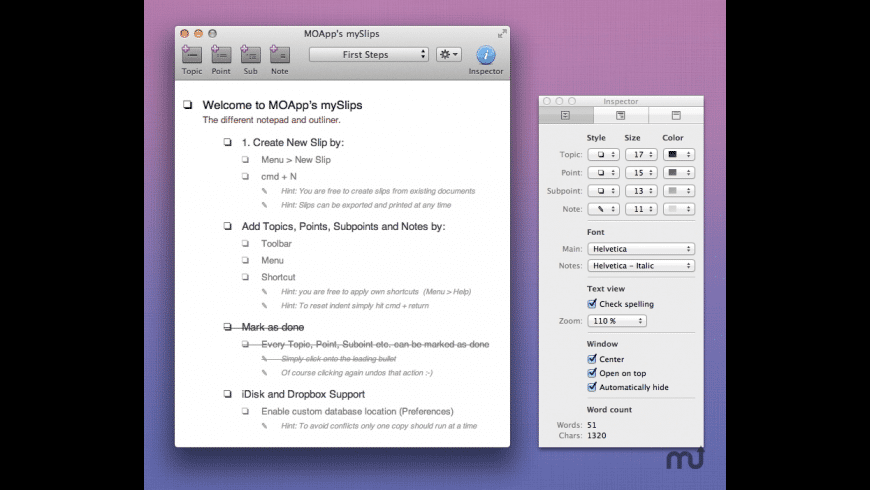Pick Subpoint color swatch
Image resolution: width=870 pixels, height=490 pixels.
click(x=679, y=191)
